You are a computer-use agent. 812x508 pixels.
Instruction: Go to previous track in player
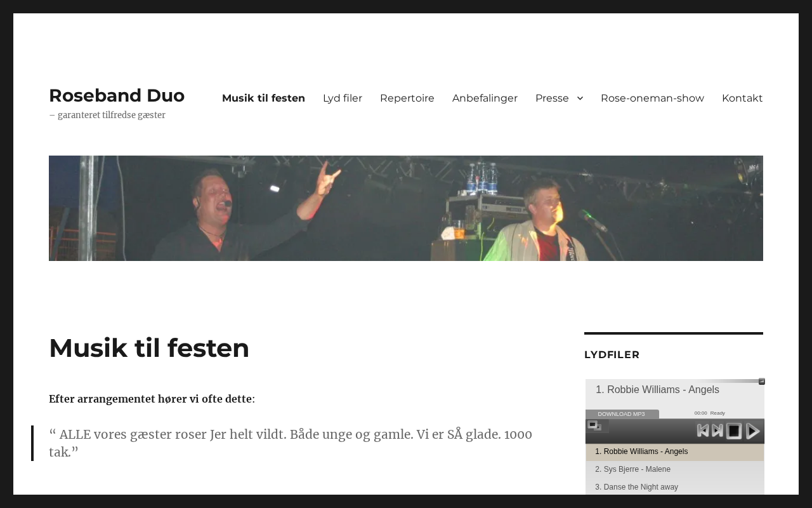tap(703, 431)
